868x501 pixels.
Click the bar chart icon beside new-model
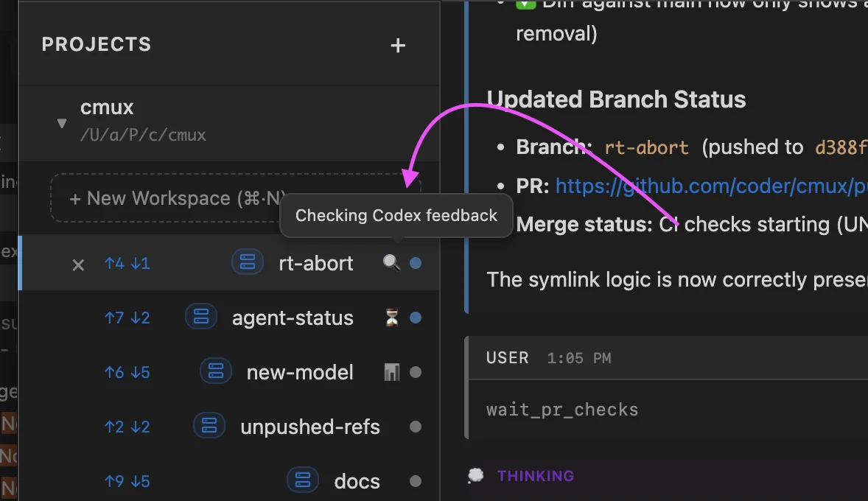[x=390, y=371]
